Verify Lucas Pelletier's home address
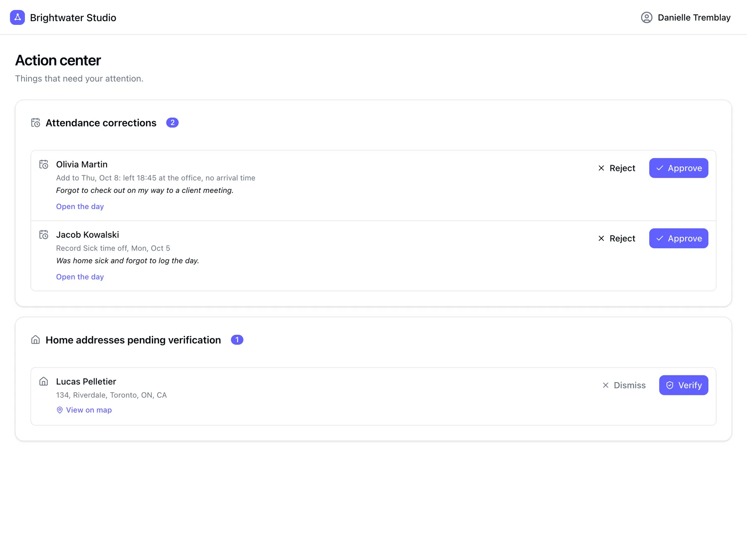This screenshot has height=560, width=747. coord(684,385)
